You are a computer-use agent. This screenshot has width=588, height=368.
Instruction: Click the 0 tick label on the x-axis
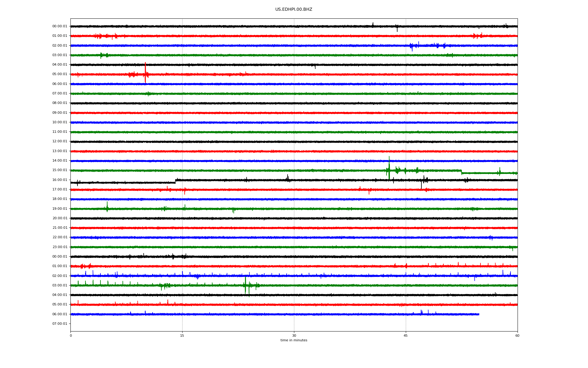(x=71, y=335)
